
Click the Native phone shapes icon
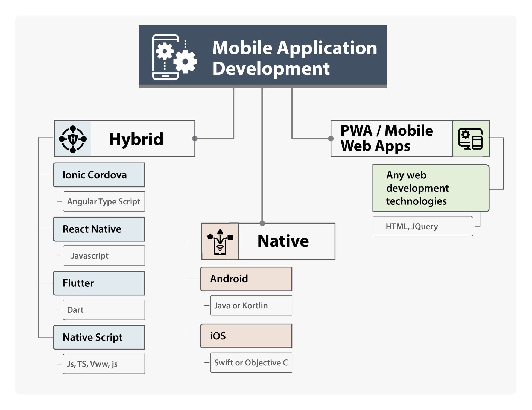(220, 242)
